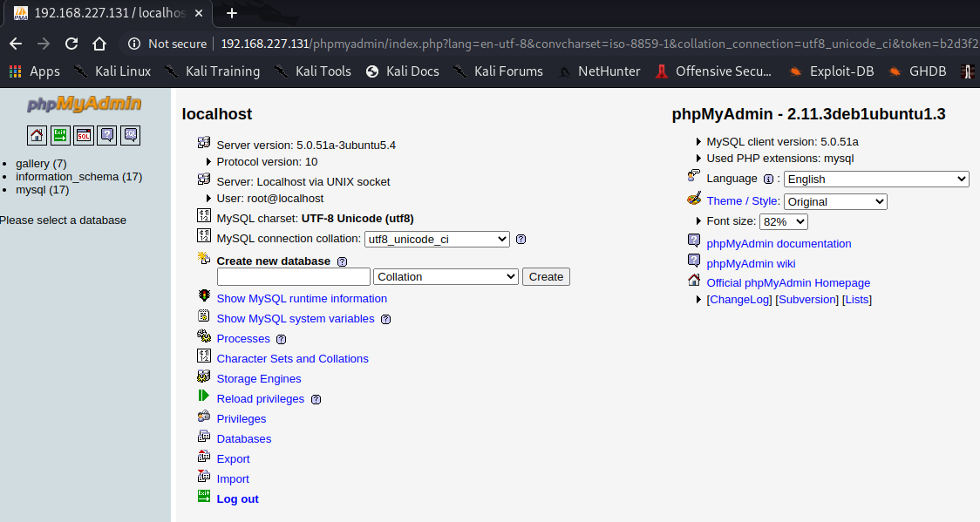This screenshot has height=522, width=980.
Task: Open the Language dropdown showing English
Action: (876, 180)
